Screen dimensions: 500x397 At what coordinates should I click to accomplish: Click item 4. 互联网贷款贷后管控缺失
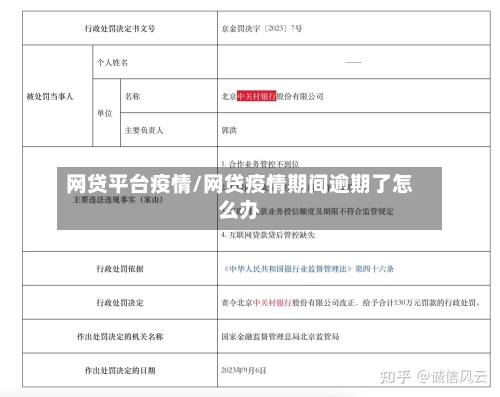pos(268,235)
